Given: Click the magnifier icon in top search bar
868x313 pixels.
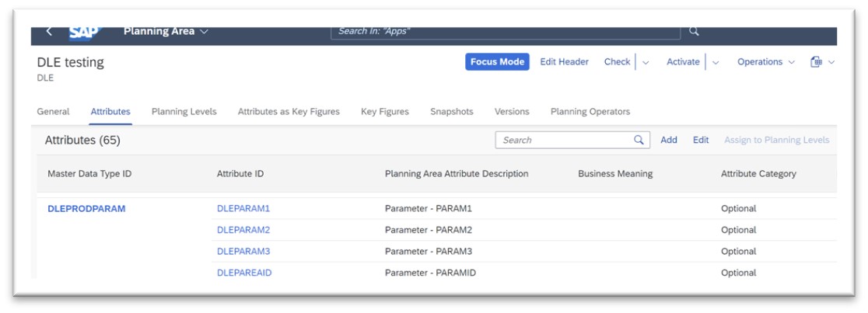Looking at the screenshot, I should coord(694,32).
